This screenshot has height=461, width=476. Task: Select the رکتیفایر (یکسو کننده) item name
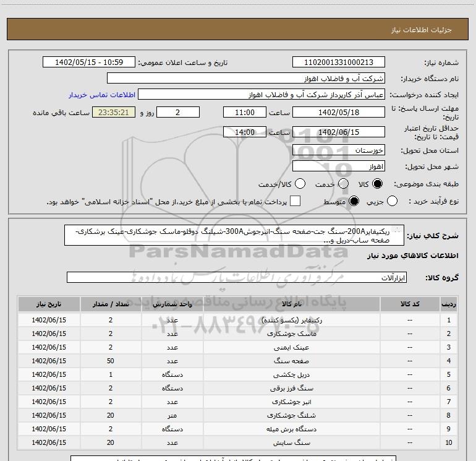(x=291, y=320)
